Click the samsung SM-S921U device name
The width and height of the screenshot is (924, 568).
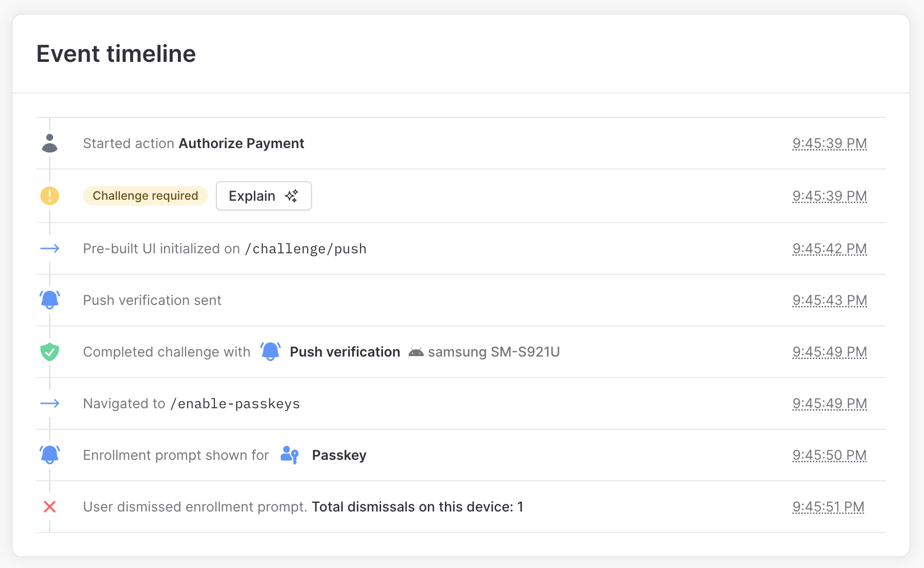click(494, 352)
